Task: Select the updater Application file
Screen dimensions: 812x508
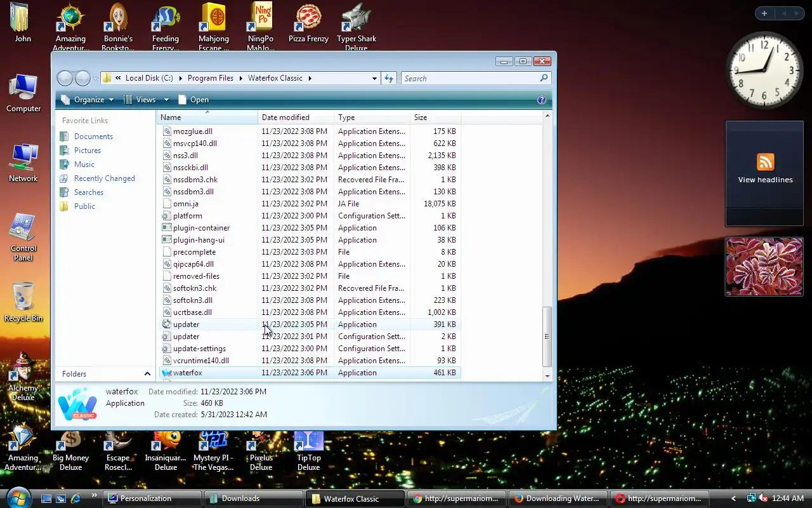Action: pos(310,324)
